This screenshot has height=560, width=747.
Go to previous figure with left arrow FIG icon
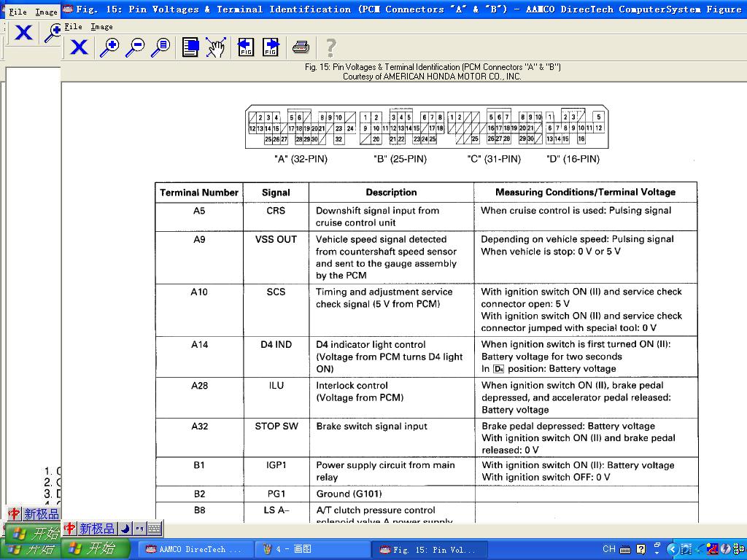pyautogui.click(x=246, y=47)
